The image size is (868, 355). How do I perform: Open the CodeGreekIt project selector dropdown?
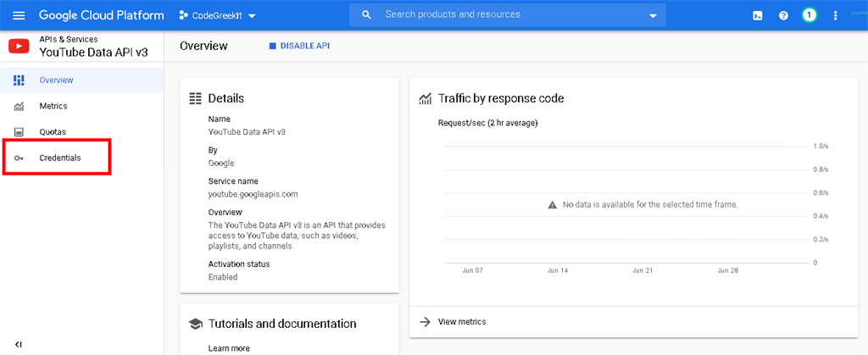(218, 15)
